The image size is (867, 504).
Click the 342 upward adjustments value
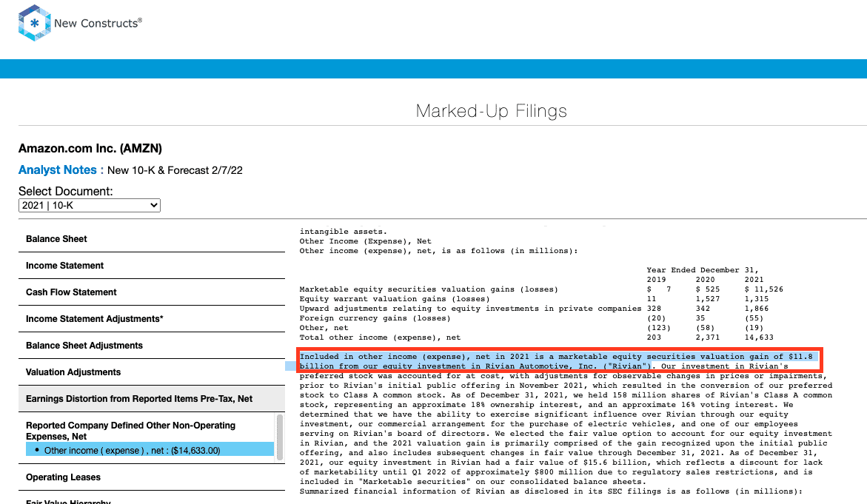point(703,309)
